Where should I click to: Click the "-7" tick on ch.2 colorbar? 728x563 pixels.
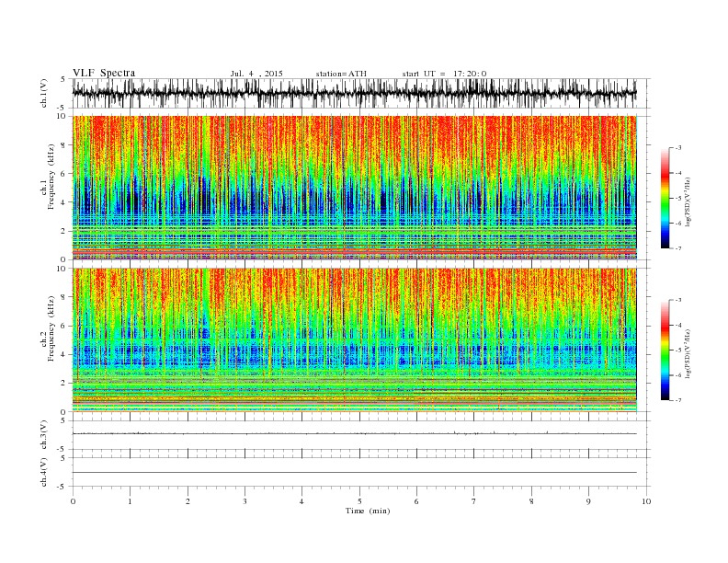pos(678,400)
